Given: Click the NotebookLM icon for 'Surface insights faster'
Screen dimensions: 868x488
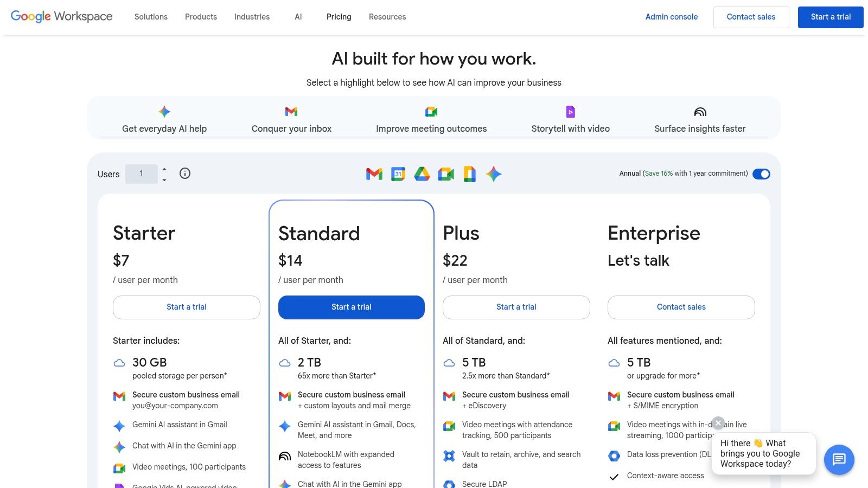Looking at the screenshot, I should [700, 112].
